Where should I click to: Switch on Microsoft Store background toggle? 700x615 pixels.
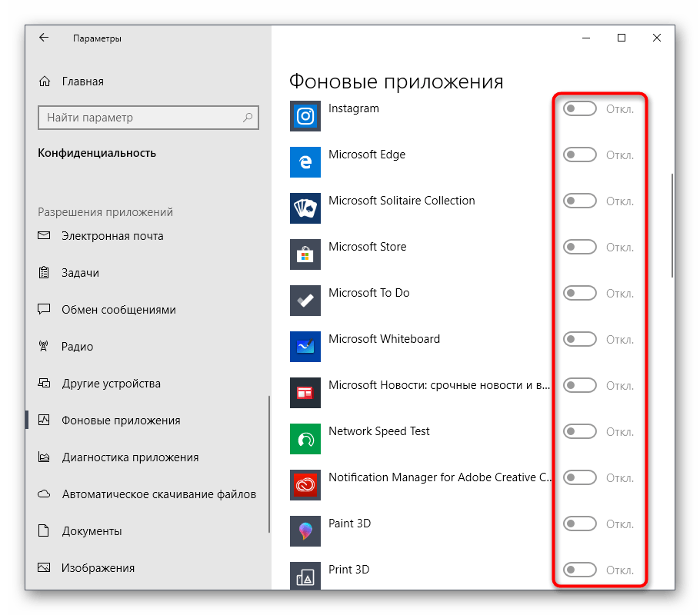point(580,248)
